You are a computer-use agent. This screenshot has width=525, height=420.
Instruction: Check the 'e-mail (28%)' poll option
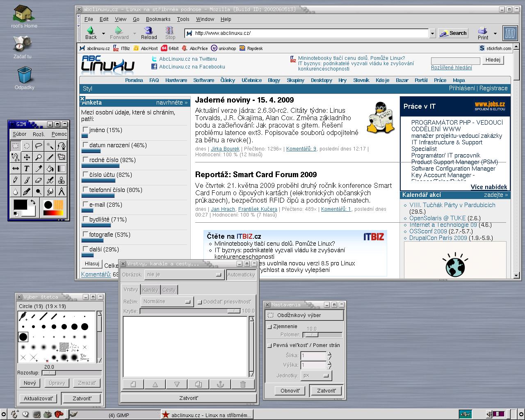85,204
